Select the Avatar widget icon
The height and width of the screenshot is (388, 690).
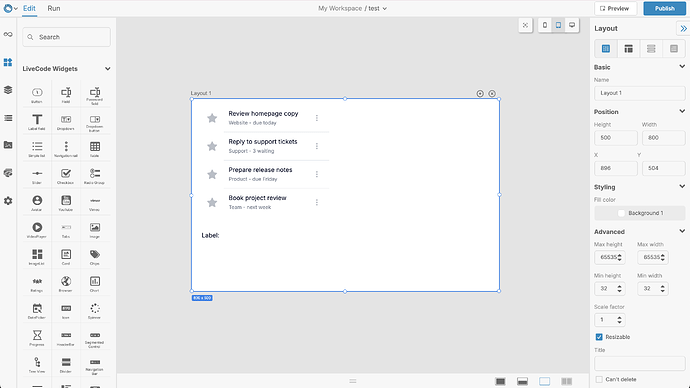tap(37, 202)
